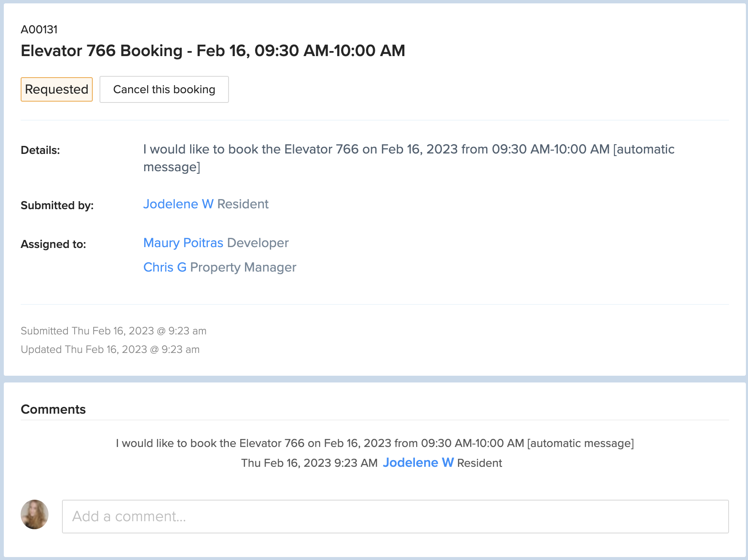Open Chris G profile link
Image resolution: width=748 pixels, height=560 pixels.
click(x=165, y=267)
